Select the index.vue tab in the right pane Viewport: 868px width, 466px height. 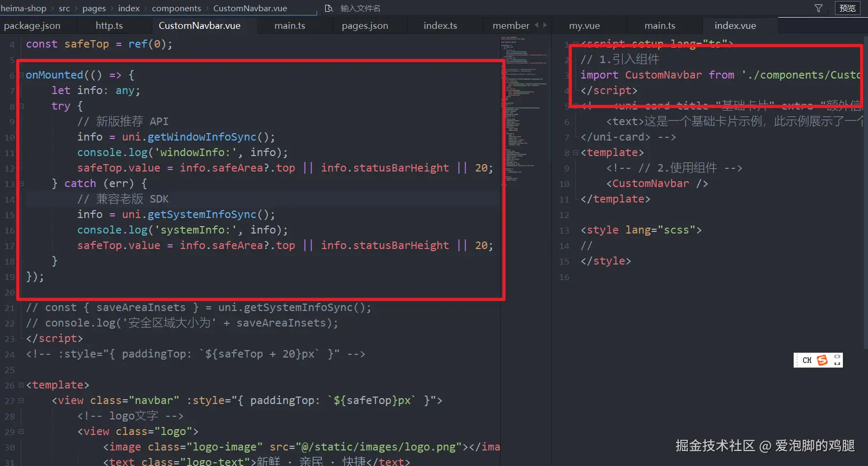tap(735, 26)
